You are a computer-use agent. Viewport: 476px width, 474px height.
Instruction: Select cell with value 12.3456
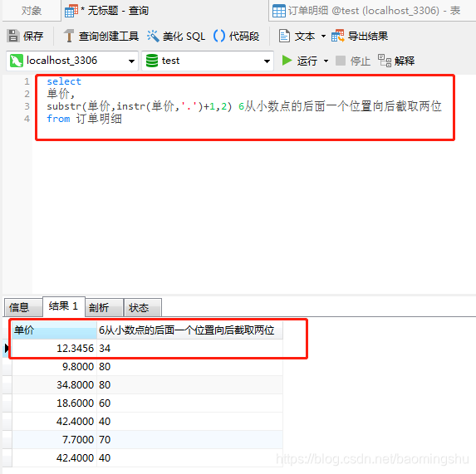pyautogui.click(x=54, y=348)
